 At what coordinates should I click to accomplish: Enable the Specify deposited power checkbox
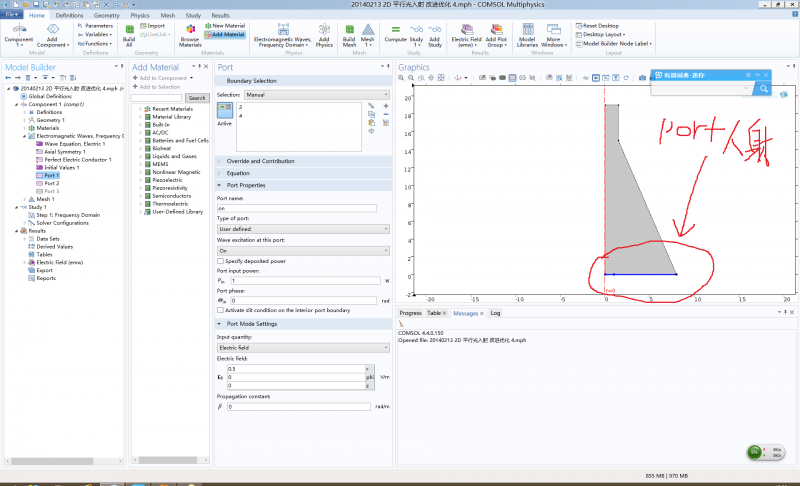tap(222, 260)
